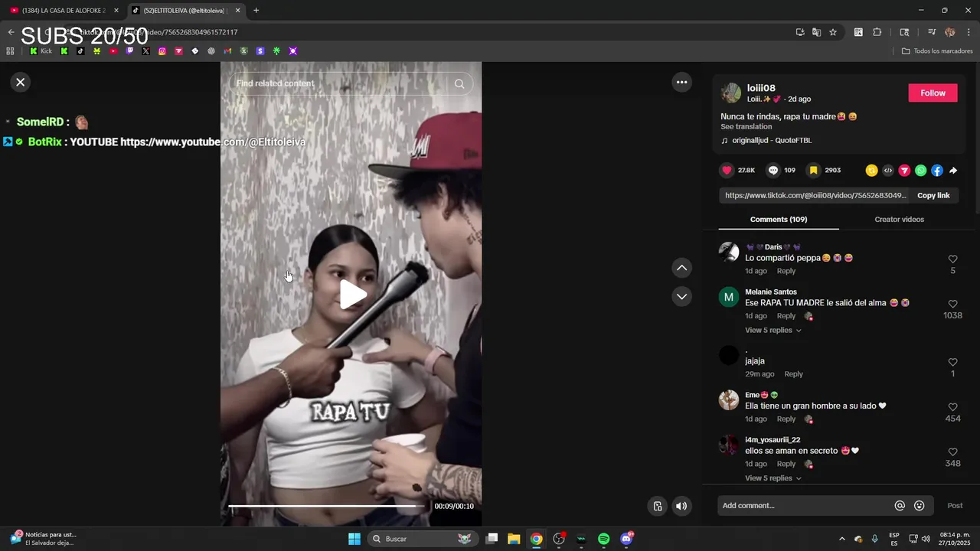Screen dimensions: 980x551
Task: Open more share options arrow
Action: [953, 171]
